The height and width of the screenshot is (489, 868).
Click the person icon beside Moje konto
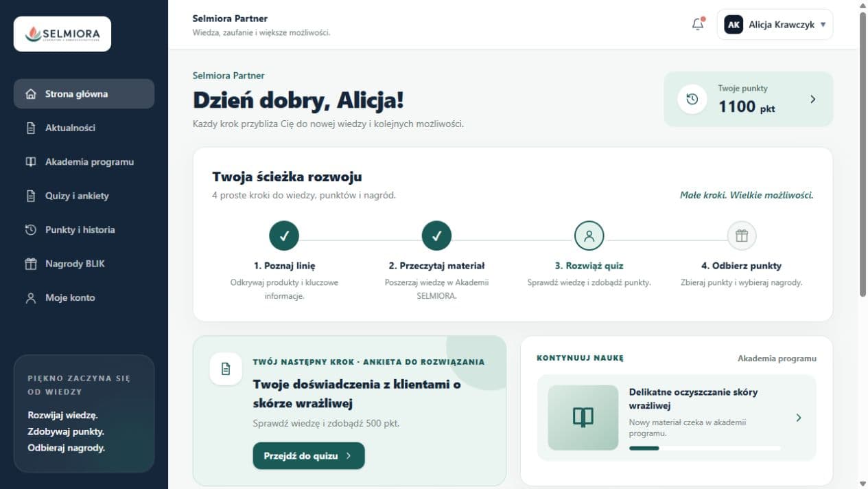tap(30, 298)
